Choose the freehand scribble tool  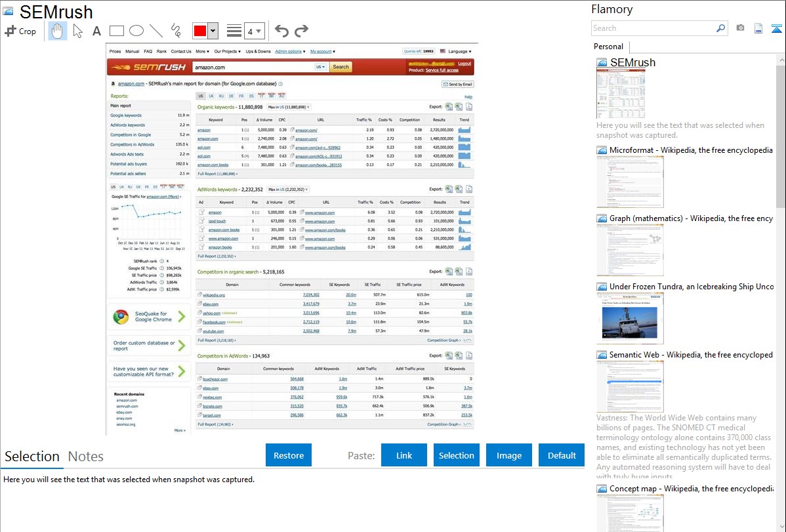click(176, 31)
